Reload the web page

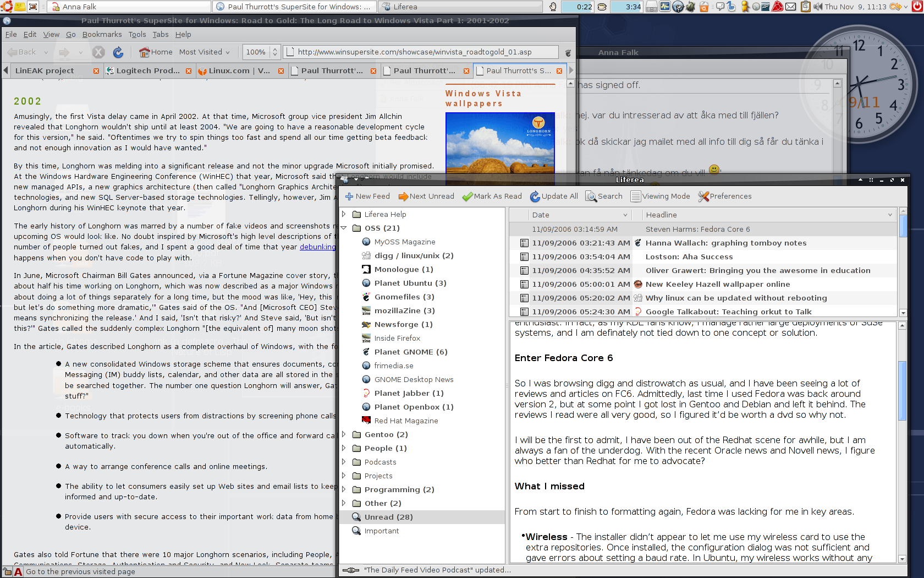118,52
